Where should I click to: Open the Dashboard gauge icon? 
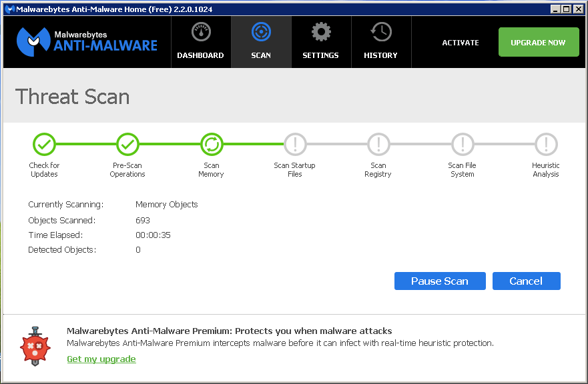click(x=201, y=32)
